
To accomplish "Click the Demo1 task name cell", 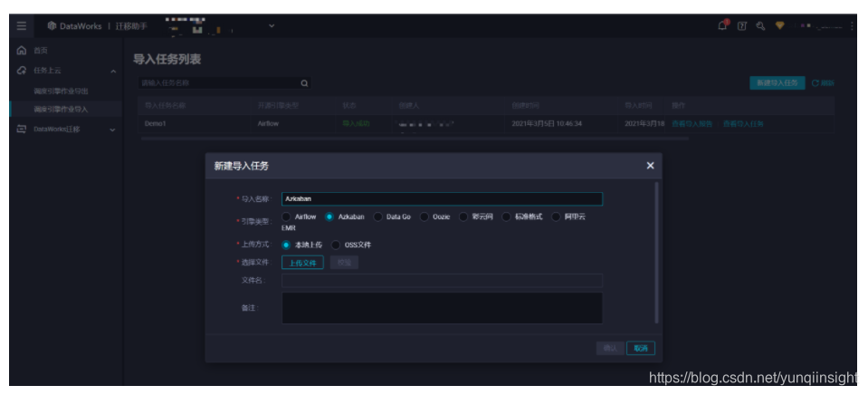I will pos(155,124).
